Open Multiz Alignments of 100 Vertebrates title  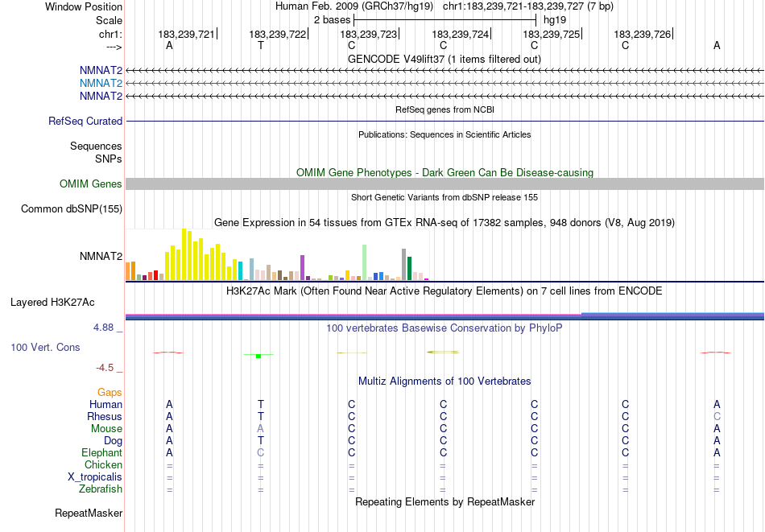click(x=445, y=381)
